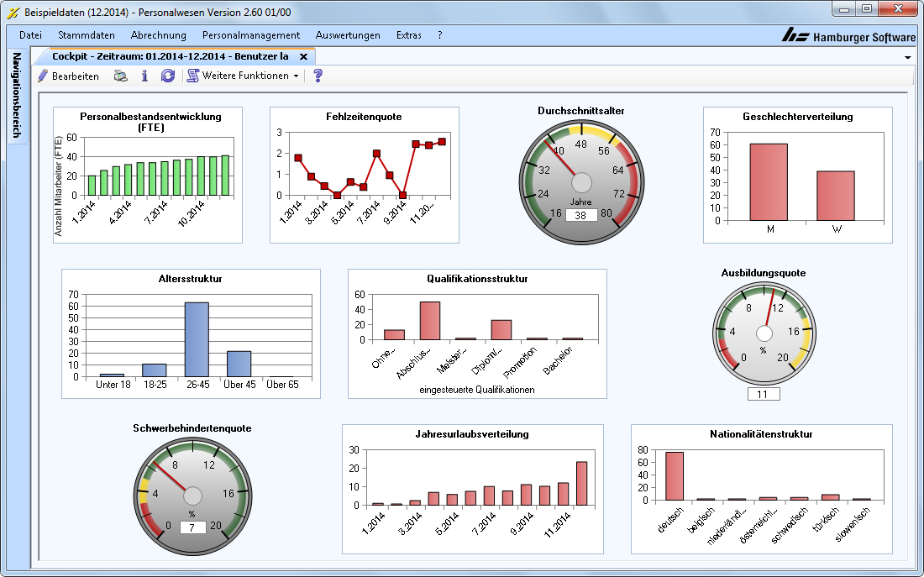The image size is (924, 577).
Task: Close the Cockpit tab
Action: [303, 56]
